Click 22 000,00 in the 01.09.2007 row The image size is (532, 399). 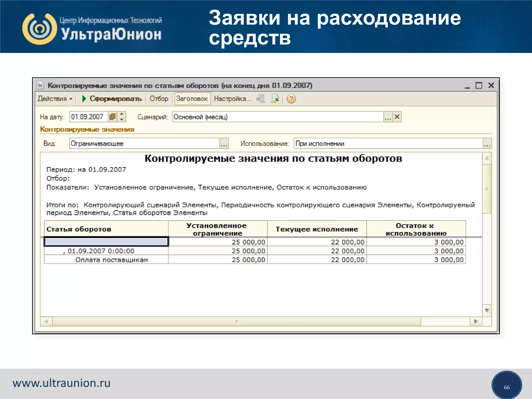point(317,251)
